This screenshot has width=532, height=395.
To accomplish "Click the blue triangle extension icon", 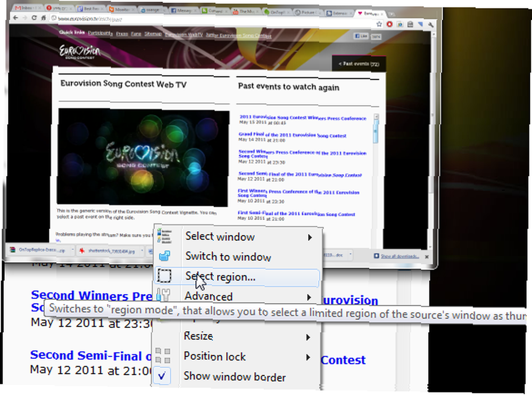I will (x=420, y=25).
